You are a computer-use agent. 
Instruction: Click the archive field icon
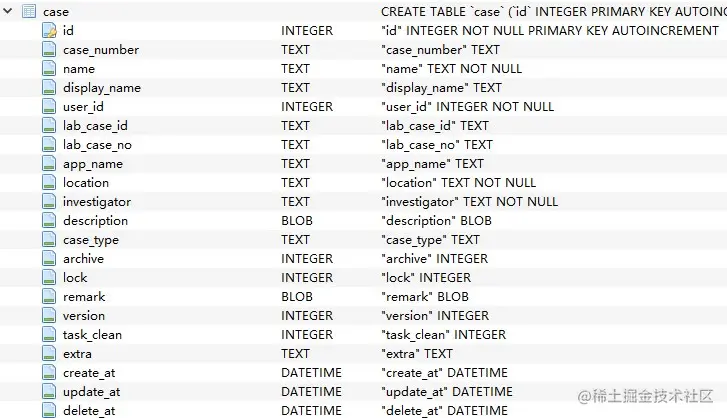tap(49, 259)
